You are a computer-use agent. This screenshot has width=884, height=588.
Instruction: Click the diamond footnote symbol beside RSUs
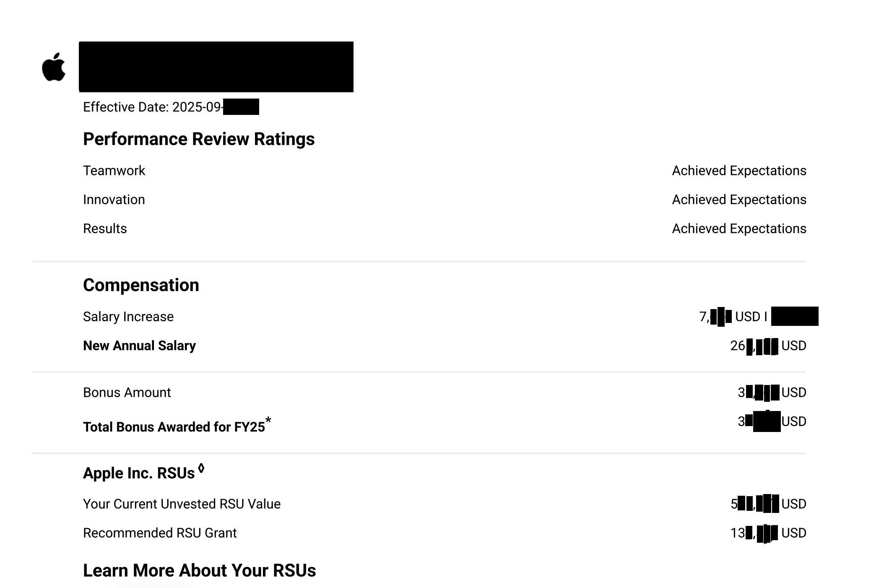point(201,468)
